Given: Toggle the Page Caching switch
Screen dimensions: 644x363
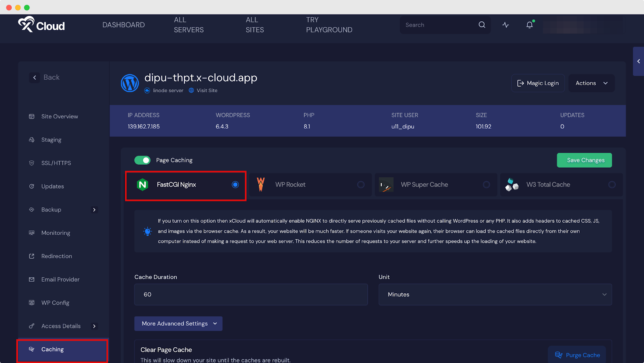Looking at the screenshot, I should (x=142, y=160).
